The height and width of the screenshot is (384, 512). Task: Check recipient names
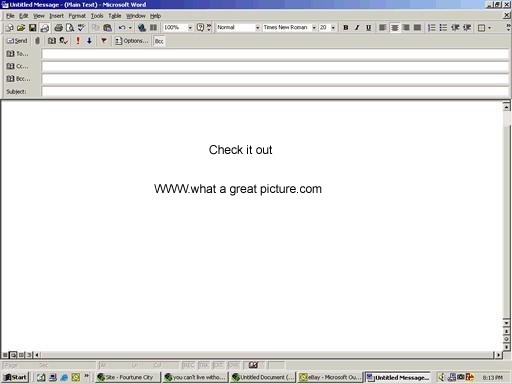click(x=63, y=41)
